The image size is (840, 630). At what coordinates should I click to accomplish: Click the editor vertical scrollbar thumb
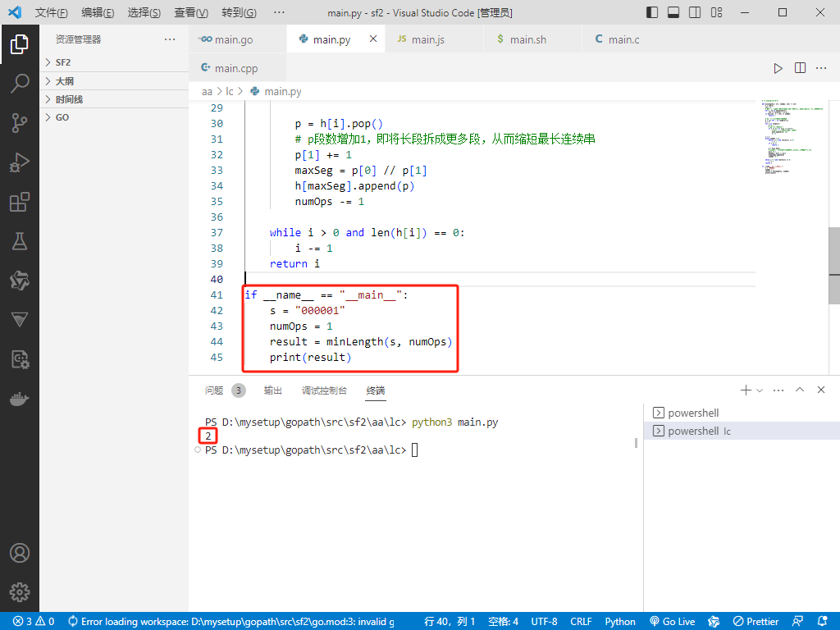(x=834, y=265)
